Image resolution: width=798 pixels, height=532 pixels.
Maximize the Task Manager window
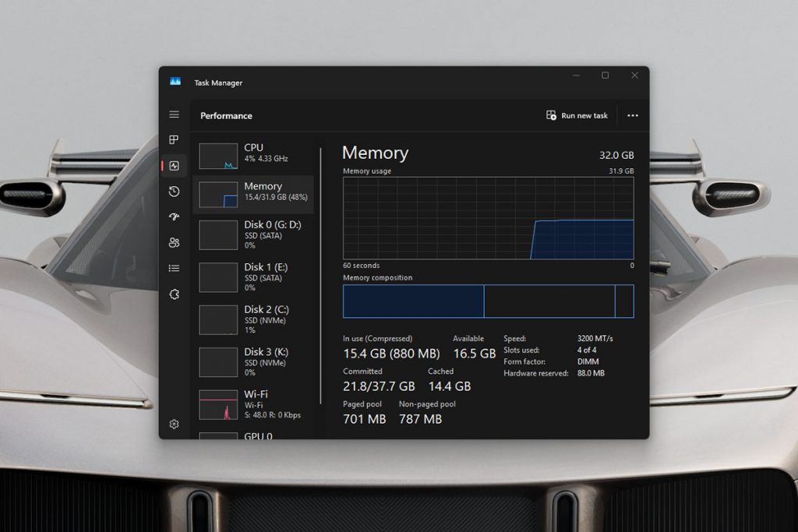point(605,76)
